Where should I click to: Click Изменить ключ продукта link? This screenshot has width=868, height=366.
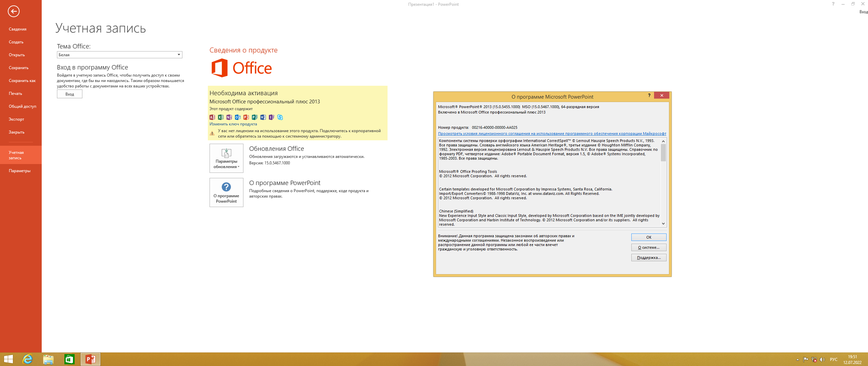[x=233, y=124]
